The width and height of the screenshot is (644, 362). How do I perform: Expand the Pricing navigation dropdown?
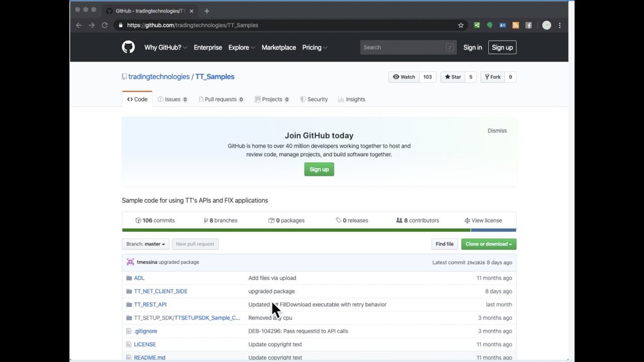pos(314,47)
